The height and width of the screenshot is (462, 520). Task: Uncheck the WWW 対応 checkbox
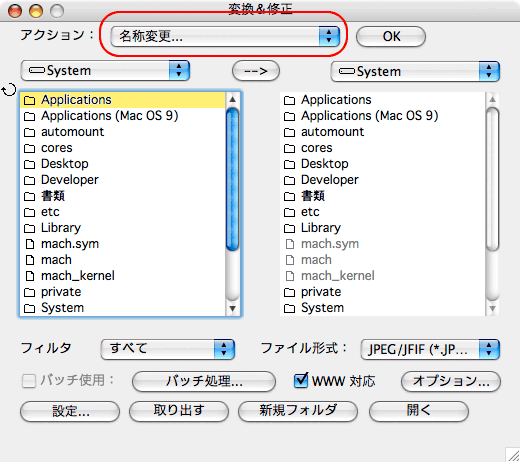click(301, 380)
